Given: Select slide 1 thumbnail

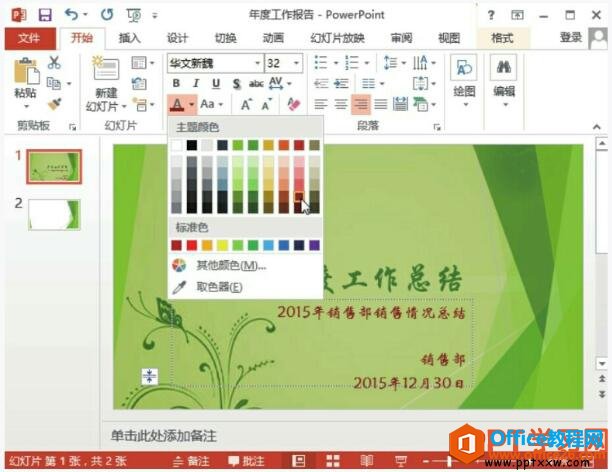Looking at the screenshot, I should point(54,167).
